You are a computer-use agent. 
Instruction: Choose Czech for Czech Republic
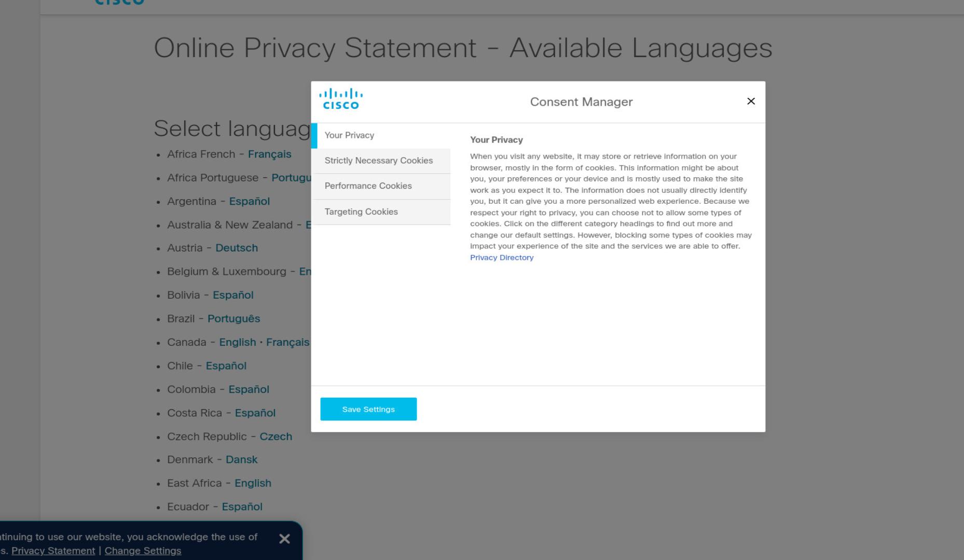[276, 437]
